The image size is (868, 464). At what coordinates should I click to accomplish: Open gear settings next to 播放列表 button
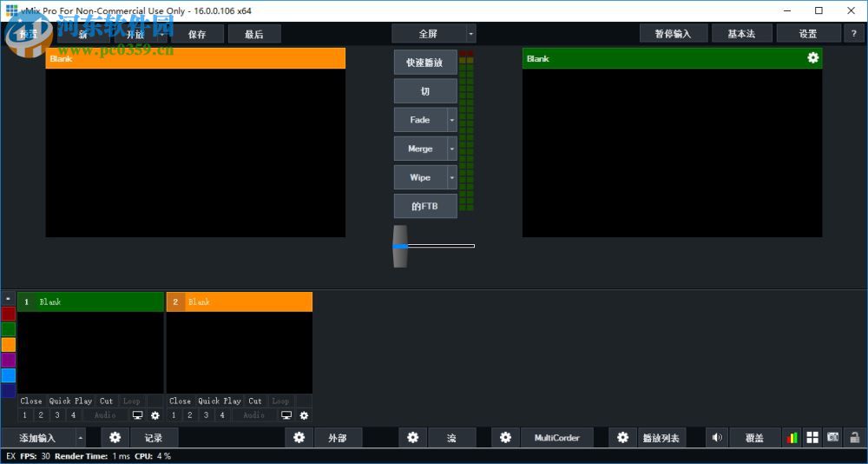point(622,437)
